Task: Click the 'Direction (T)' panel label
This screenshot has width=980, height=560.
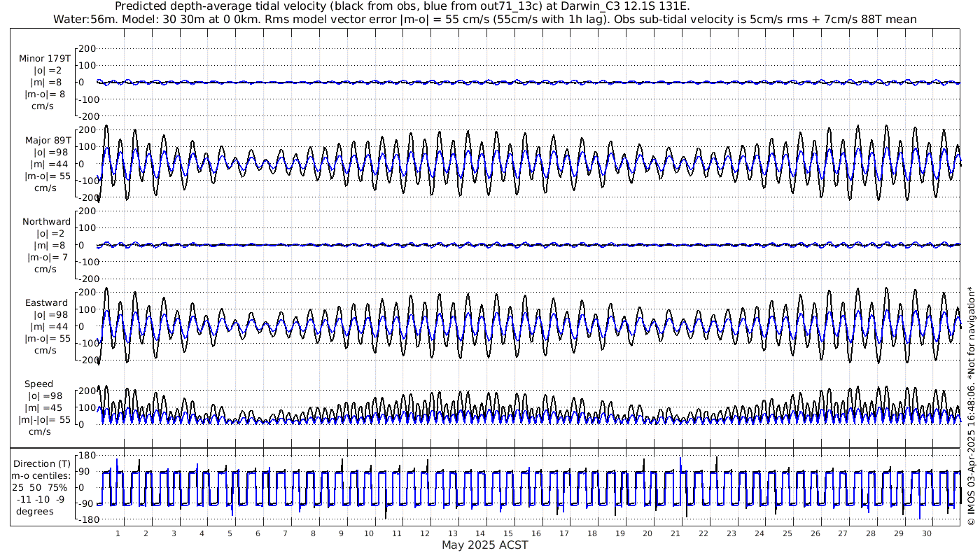Action: 42,463
